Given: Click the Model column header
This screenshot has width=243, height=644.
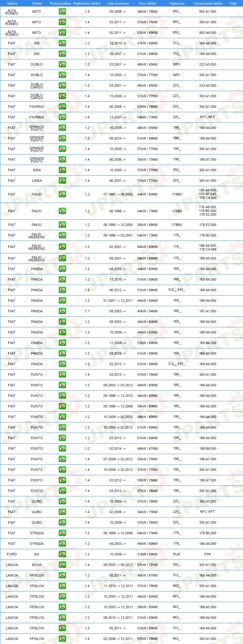Looking at the screenshot, I should coord(37,3).
